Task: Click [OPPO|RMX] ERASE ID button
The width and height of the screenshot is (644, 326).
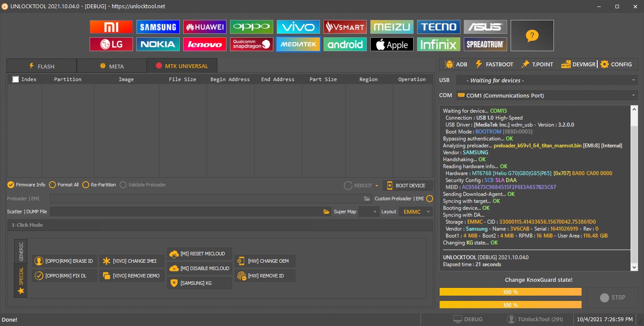Action: pos(65,261)
